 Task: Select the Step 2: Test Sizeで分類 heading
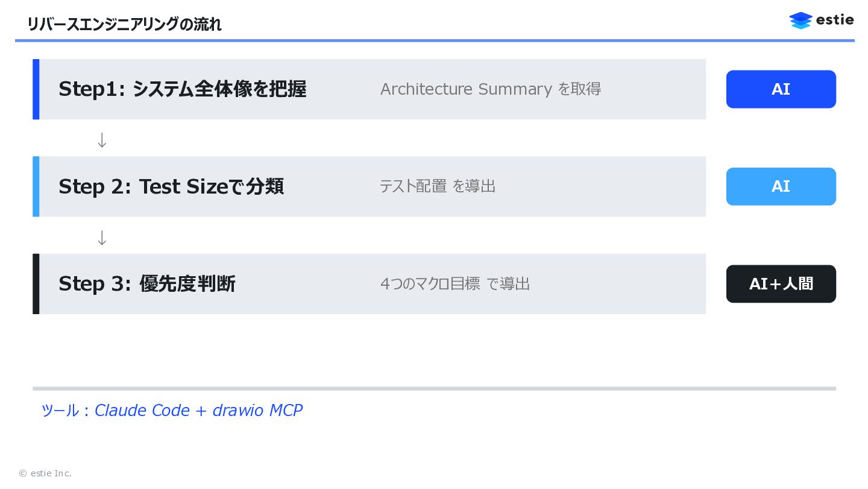171,186
